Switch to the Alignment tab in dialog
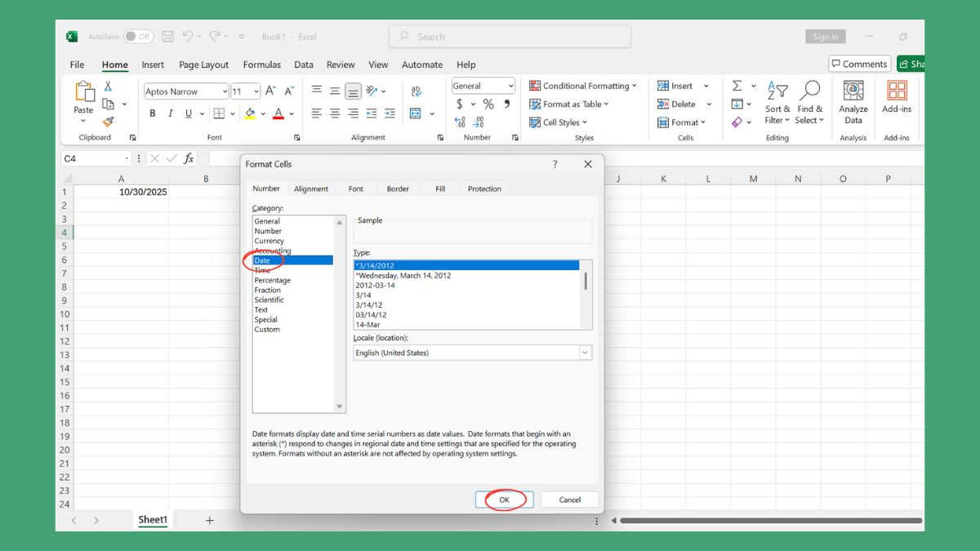980x551 pixels. point(310,189)
